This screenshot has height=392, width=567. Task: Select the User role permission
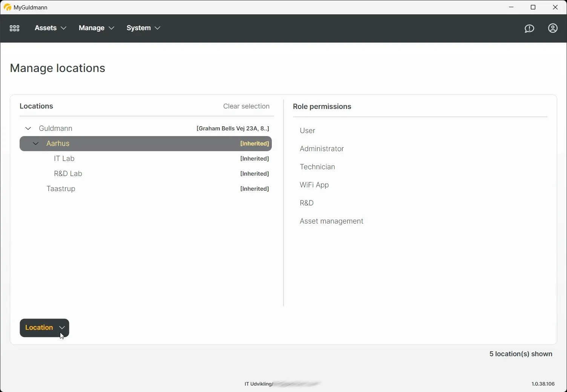307,130
